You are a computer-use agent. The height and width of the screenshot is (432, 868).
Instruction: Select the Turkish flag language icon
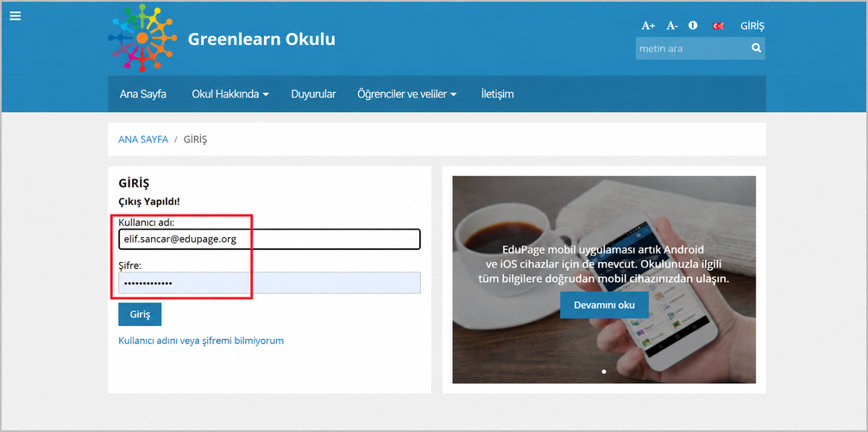coord(719,26)
